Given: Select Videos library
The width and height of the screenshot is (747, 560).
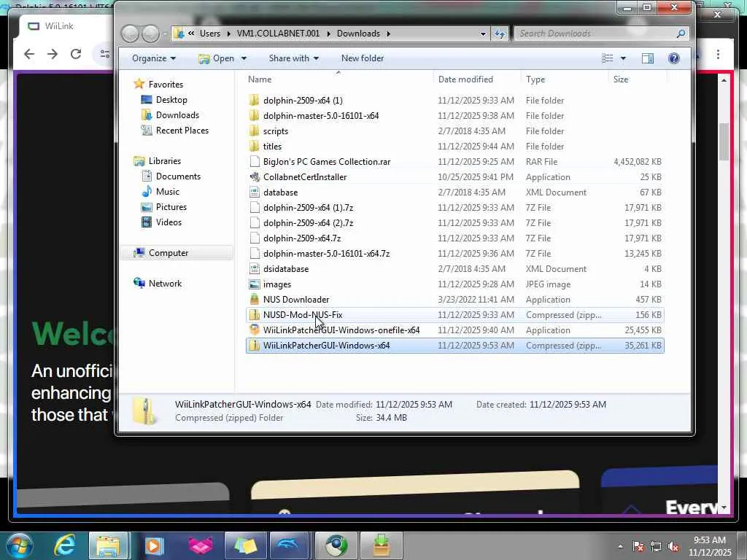Looking at the screenshot, I should pos(169,222).
